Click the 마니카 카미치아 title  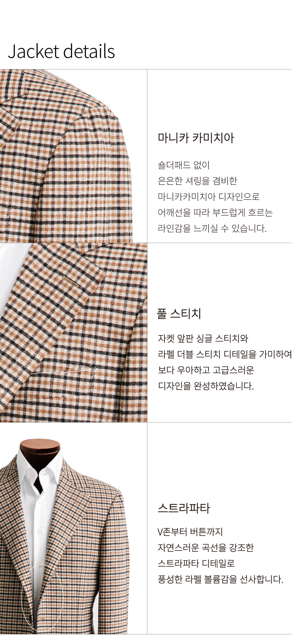(196, 138)
